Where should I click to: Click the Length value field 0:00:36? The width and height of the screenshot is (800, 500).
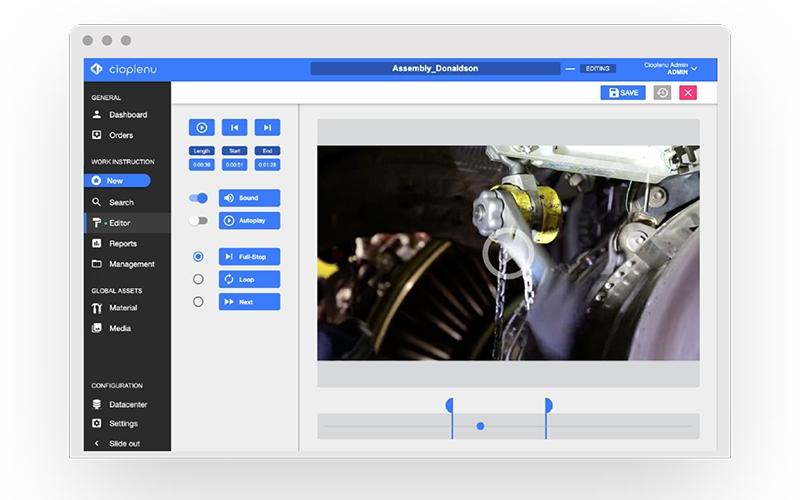pos(202,165)
